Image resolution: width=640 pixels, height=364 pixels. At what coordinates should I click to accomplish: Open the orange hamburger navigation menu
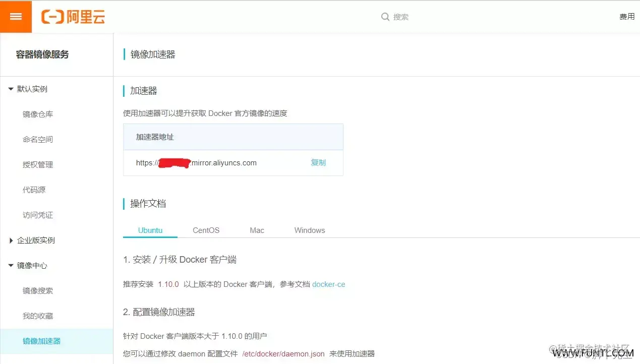16,16
